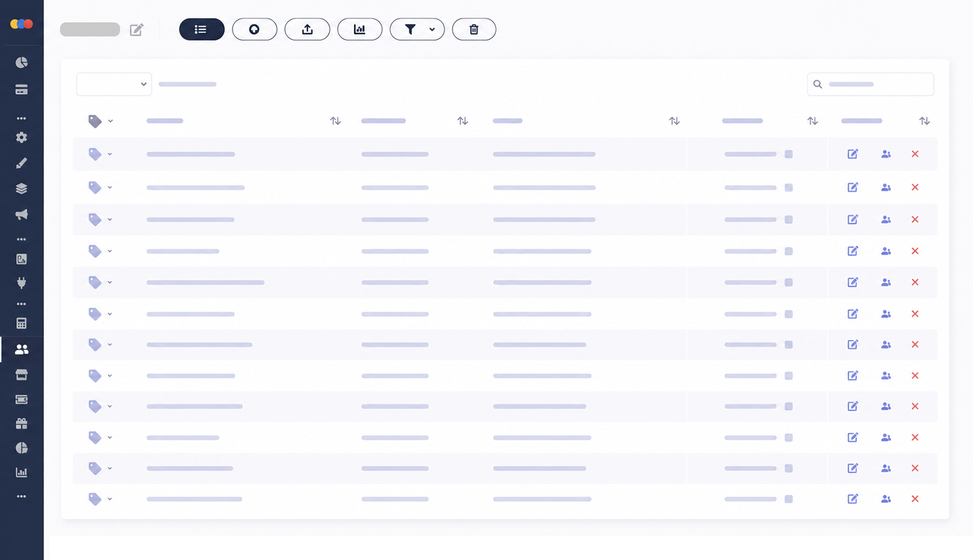Open the megaphone icon in the sidebar
Screen dimensions: 973x560
[x=22, y=214]
